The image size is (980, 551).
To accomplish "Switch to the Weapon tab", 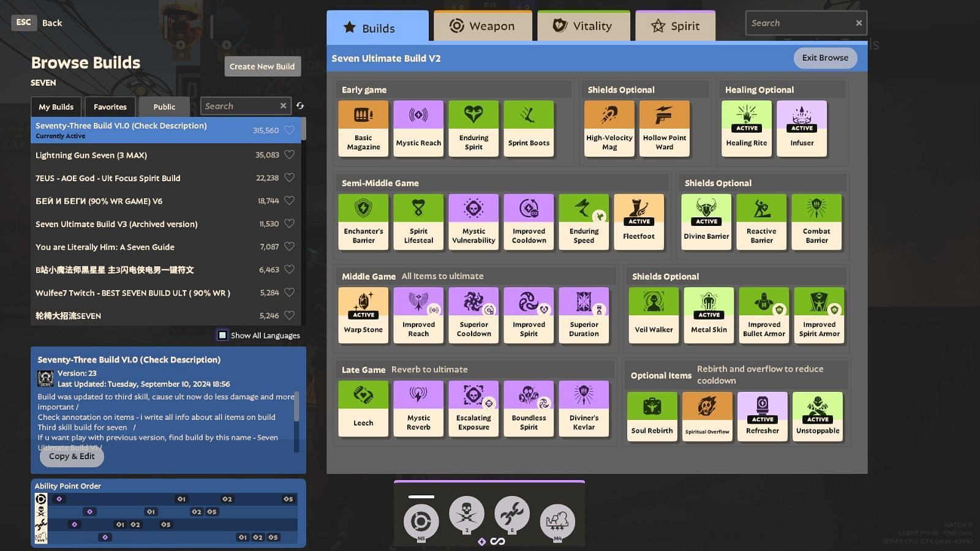I will [x=483, y=26].
